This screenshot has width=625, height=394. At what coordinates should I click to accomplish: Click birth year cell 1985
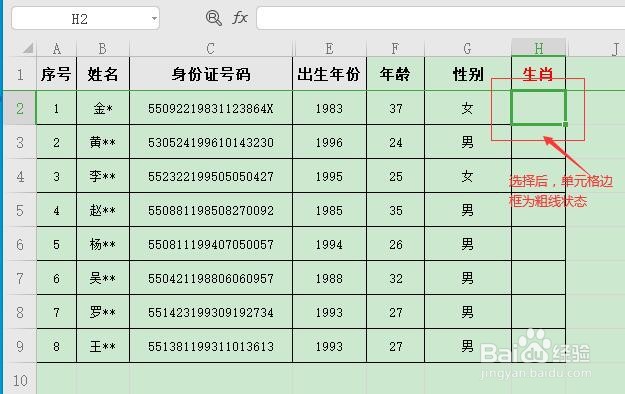[x=329, y=210]
